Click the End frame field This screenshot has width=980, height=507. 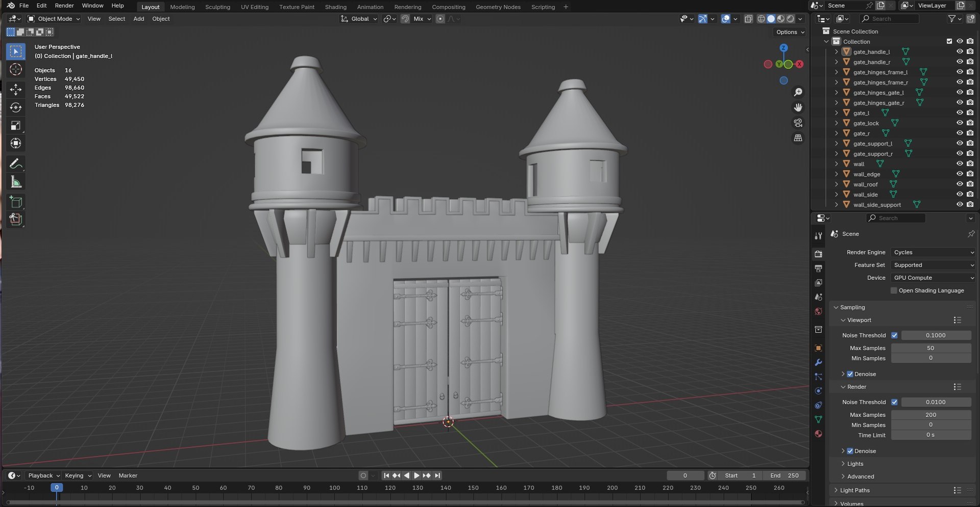(785, 475)
